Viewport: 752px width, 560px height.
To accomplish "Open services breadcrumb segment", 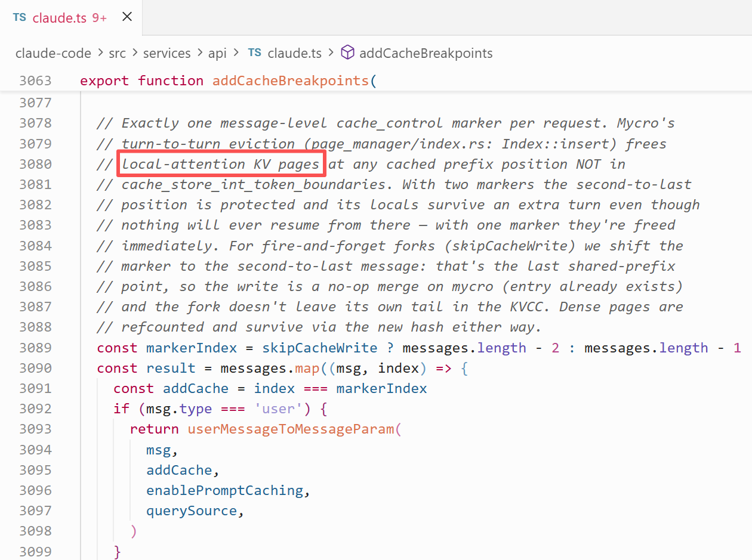I will pyautogui.click(x=167, y=53).
